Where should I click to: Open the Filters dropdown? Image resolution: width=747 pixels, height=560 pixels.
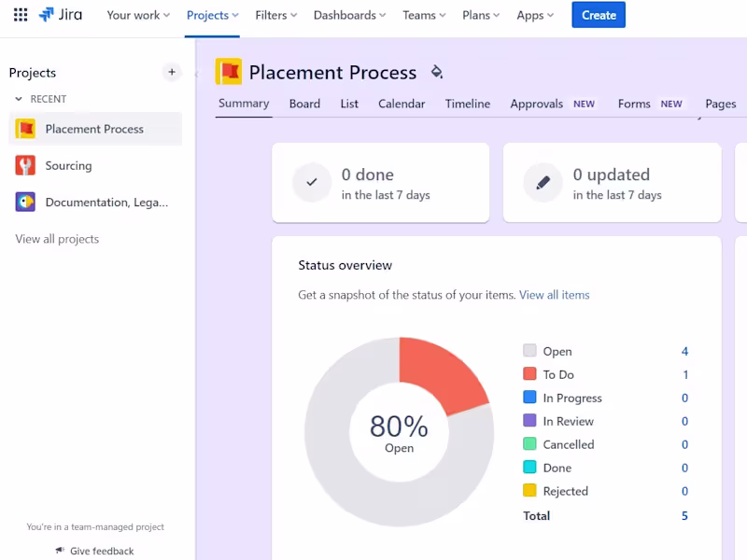(x=275, y=15)
